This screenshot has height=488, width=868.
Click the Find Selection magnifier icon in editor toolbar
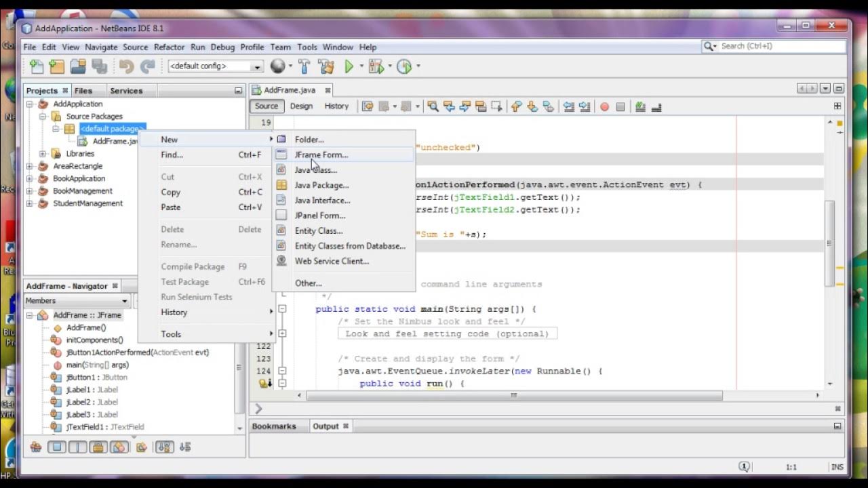[433, 106]
